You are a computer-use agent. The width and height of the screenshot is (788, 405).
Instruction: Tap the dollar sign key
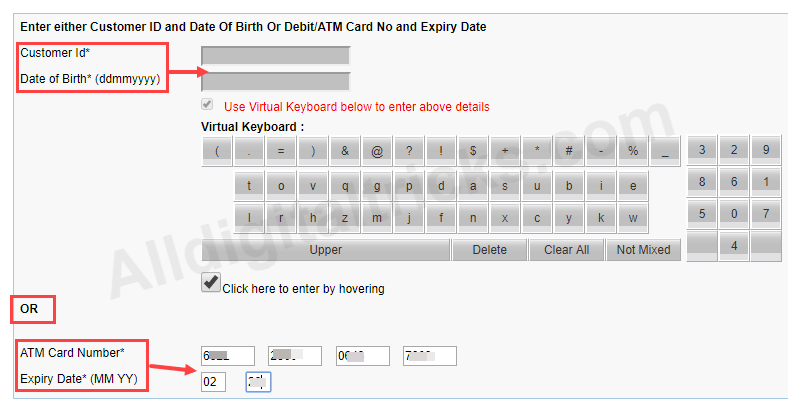[x=473, y=150]
